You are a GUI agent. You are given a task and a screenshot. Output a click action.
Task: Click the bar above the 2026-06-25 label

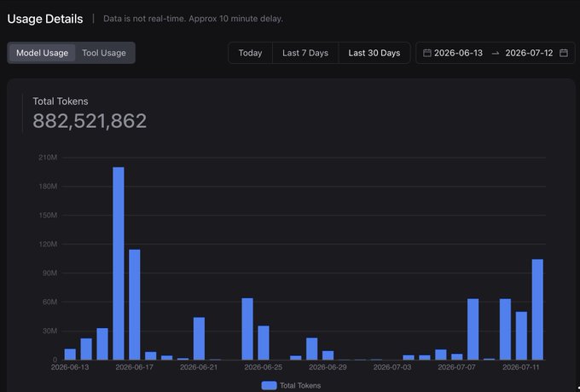coord(264,343)
